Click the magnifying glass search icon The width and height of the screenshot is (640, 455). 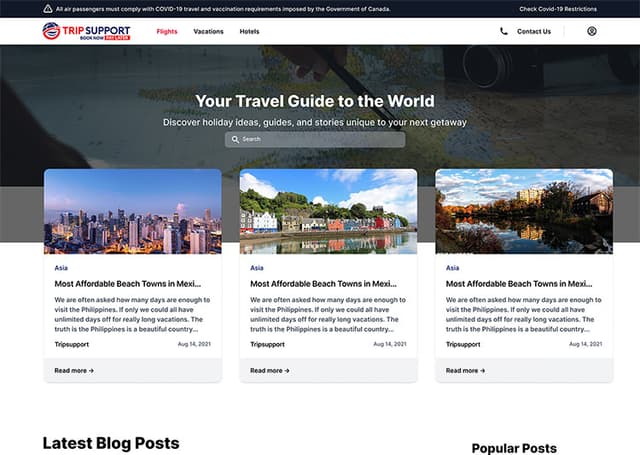[x=235, y=139]
